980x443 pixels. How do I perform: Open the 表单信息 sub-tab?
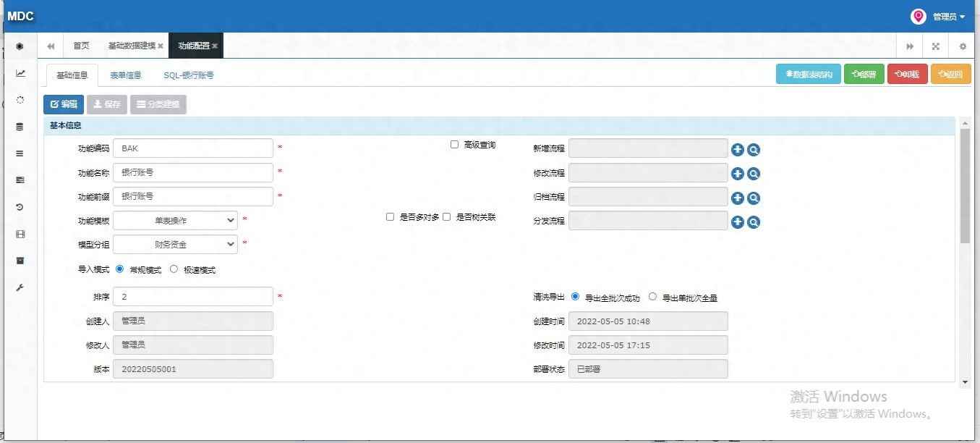(126, 75)
